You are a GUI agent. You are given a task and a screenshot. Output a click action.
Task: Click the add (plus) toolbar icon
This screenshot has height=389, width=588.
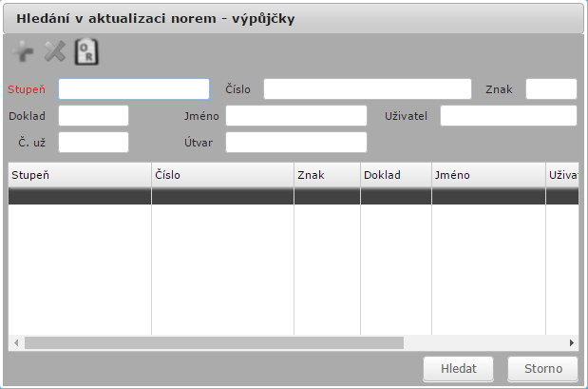[x=23, y=53]
